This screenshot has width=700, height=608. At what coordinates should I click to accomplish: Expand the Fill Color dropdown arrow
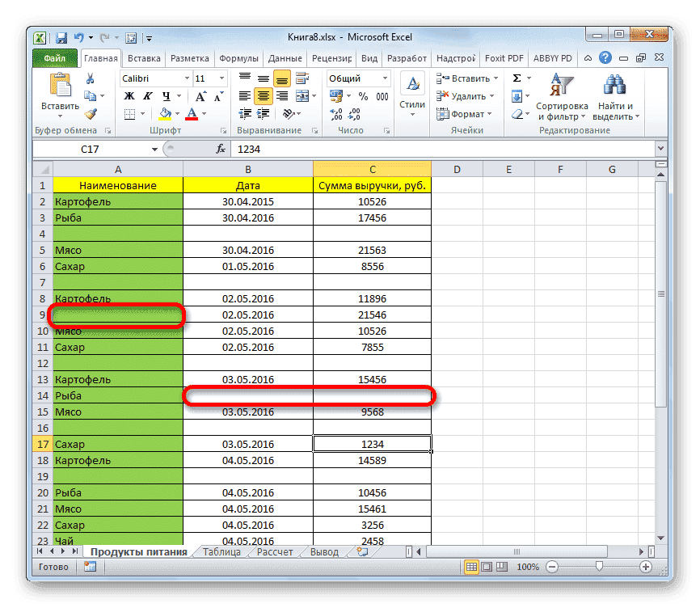(177, 113)
